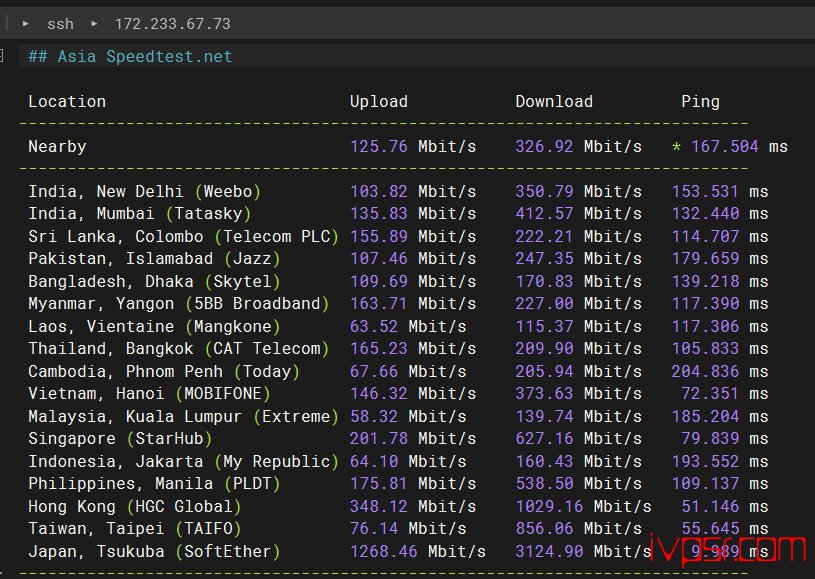Click Islamabad download value 247.35
815x579 pixels.
[544, 259]
